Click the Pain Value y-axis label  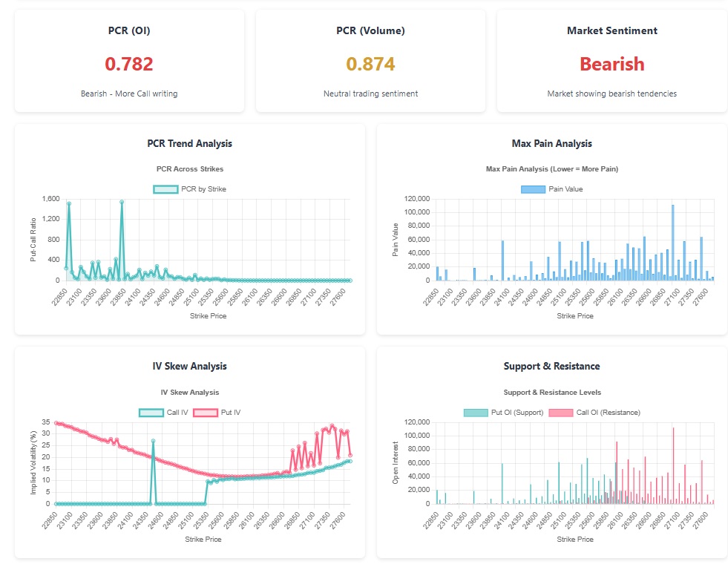click(395, 240)
